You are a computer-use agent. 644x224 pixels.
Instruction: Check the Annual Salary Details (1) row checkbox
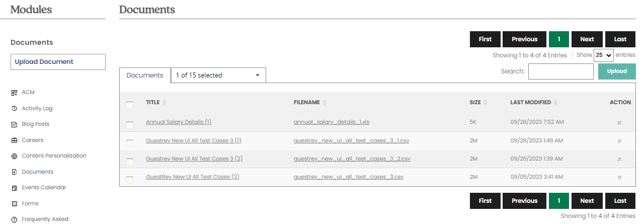point(130,125)
